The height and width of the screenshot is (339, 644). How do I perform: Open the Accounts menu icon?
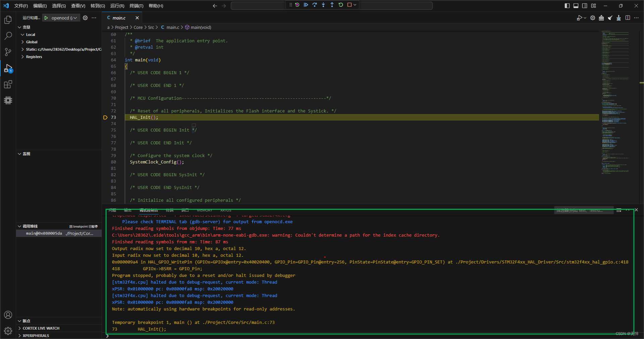(x=8, y=315)
